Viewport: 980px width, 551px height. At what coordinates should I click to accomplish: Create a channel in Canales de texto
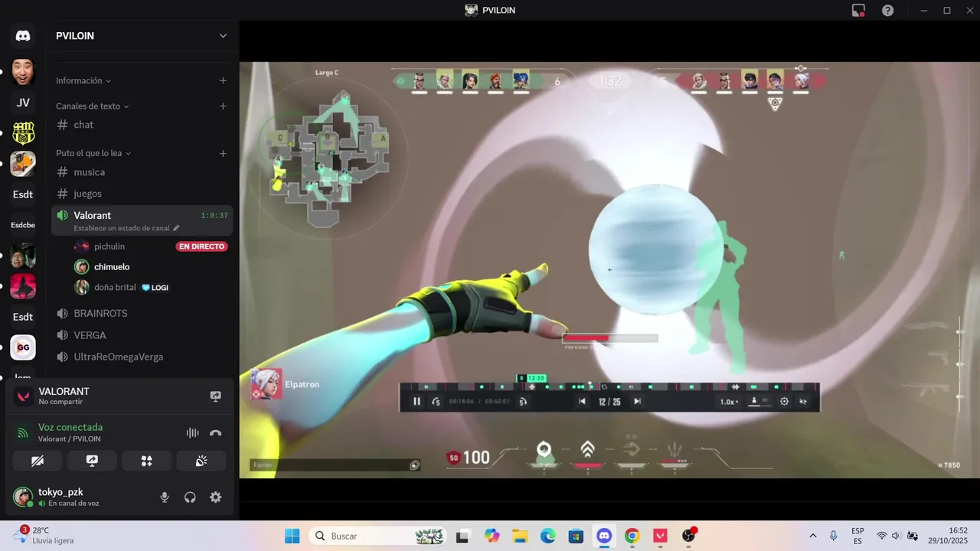pyautogui.click(x=223, y=106)
